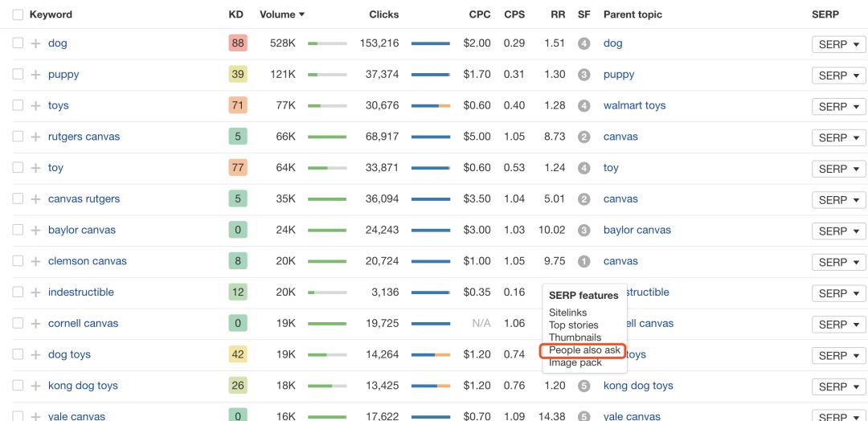This screenshot has width=868, height=421.
Task: Click SERP features badge for clemson canvas
Action: click(x=584, y=261)
